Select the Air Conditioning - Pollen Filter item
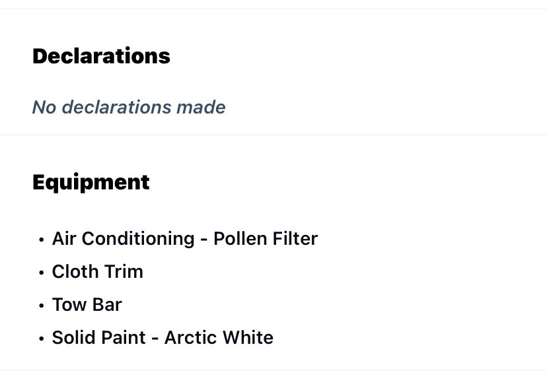The image size is (547, 392). [x=185, y=239]
